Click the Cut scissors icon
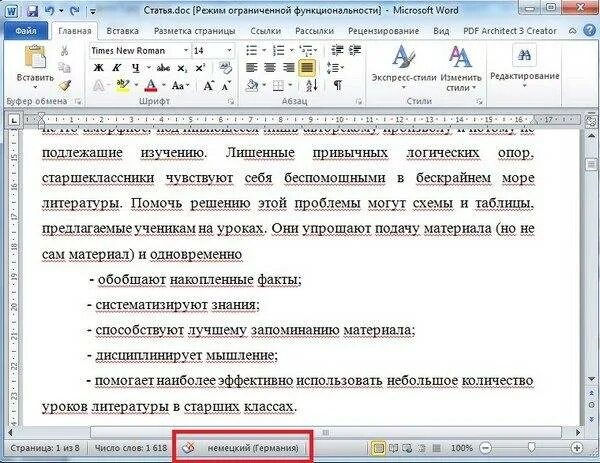 (x=65, y=51)
